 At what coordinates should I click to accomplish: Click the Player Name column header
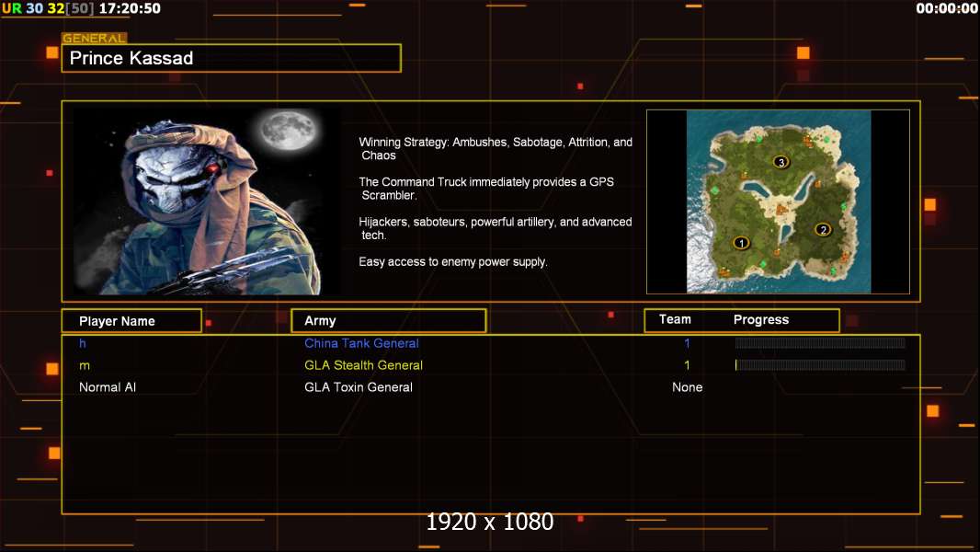131,321
